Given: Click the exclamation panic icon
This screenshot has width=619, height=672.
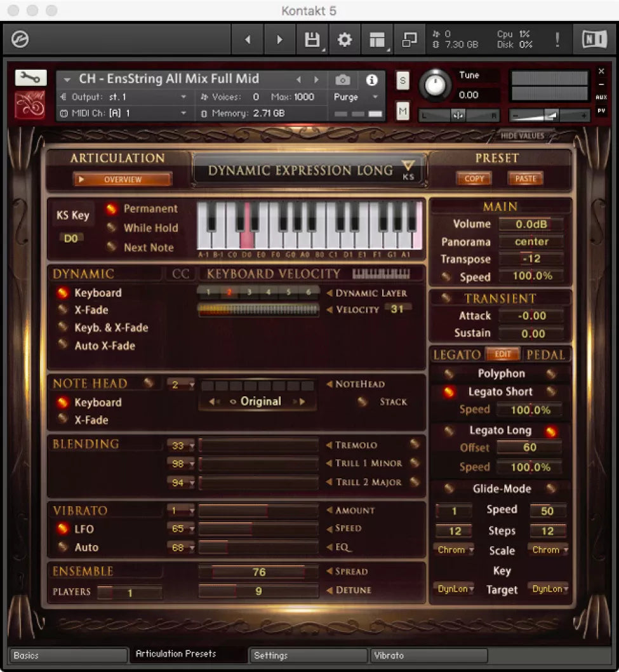Looking at the screenshot, I should (x=557, y=40).
